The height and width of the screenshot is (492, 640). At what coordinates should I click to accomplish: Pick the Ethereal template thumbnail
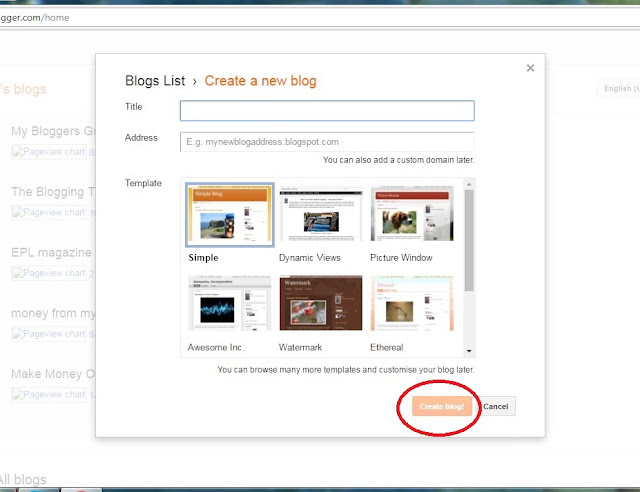412,303
